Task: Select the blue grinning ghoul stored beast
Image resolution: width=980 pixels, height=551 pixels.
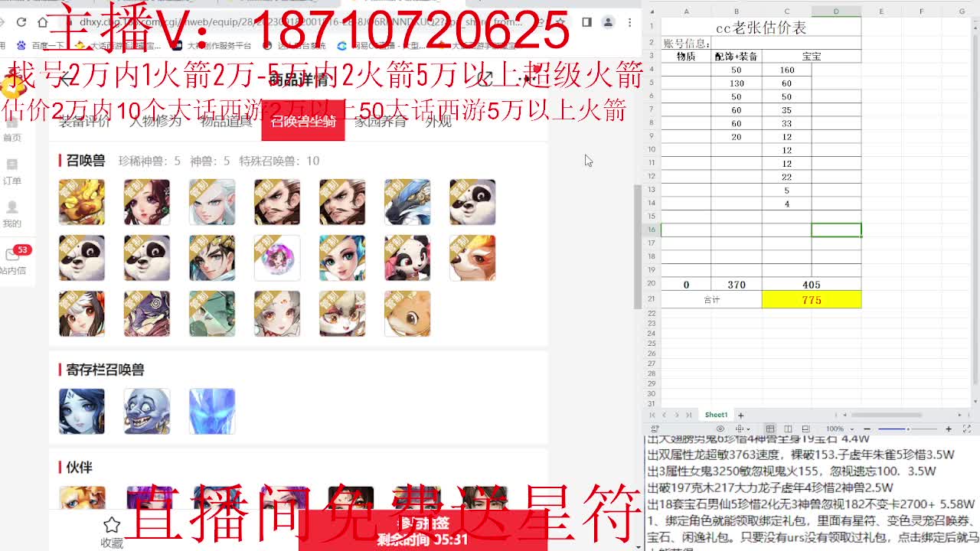Action: 147,411
